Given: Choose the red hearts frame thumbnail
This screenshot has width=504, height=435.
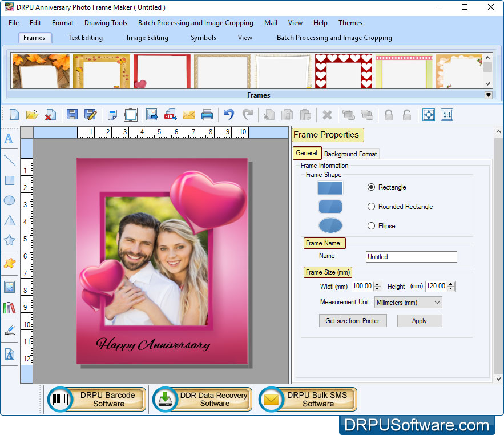Looking at the screenshot, I should (x=343, y=71).
